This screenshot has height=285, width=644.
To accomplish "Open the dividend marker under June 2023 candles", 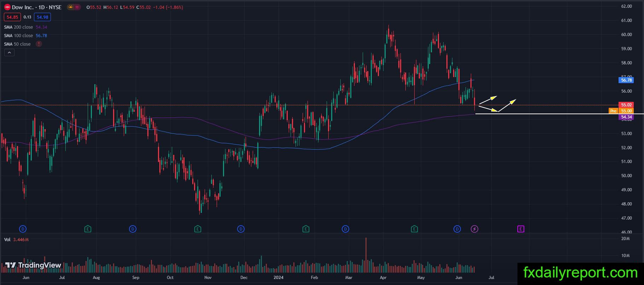I will point(23,229).
